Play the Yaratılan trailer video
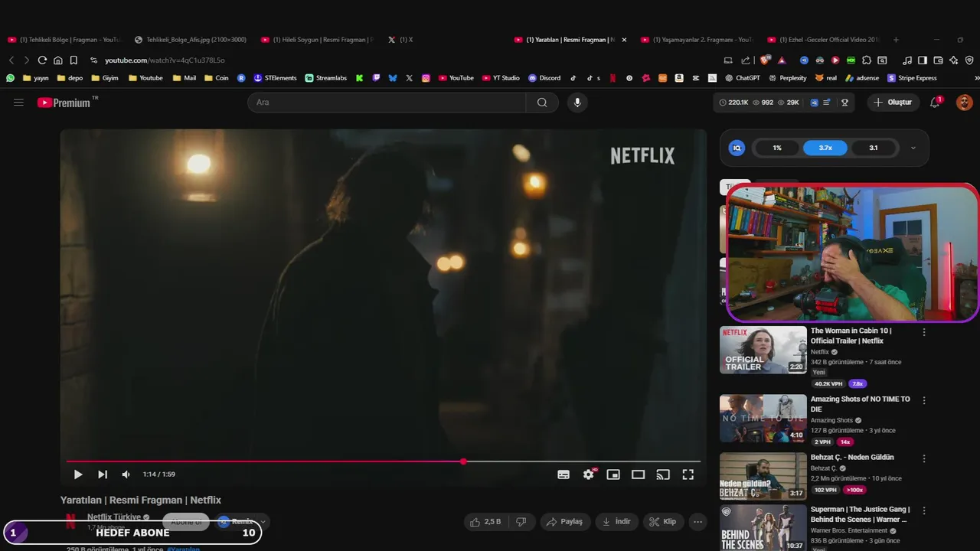Viewport: 980px width, 551px height. point(78,474)
